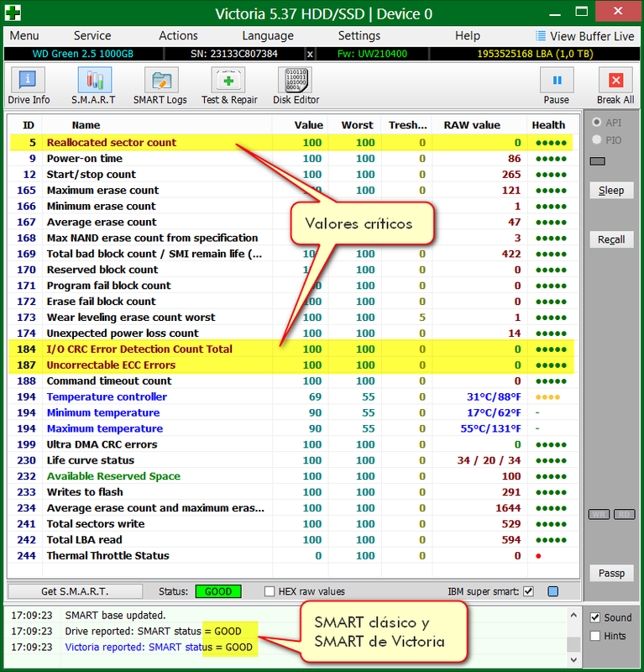The width and height of the screenshot is (644, 672).
Task: Click the Health column header
Action: pos(548,125)
